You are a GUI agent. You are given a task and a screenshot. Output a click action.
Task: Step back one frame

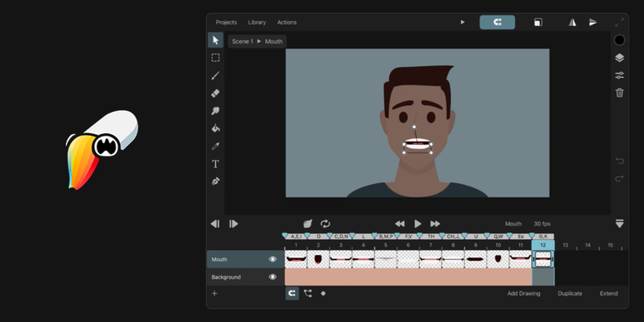[x=214, y=224]
